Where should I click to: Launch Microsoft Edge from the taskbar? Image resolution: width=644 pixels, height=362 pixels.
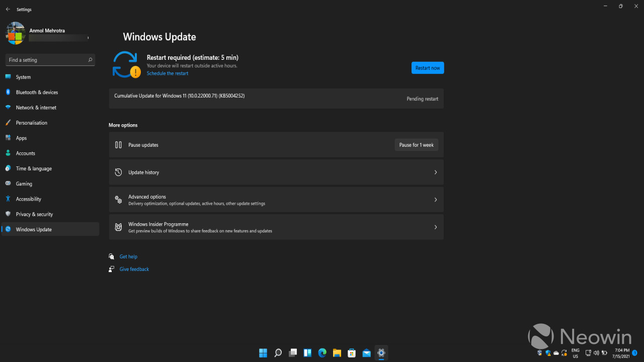322,353
